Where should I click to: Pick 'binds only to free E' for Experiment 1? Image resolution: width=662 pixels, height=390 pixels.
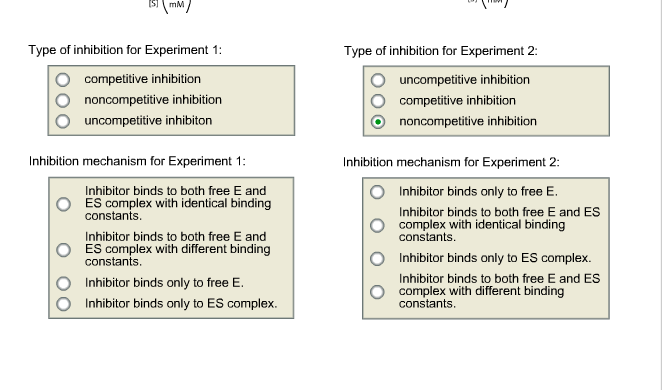[63, 283]
